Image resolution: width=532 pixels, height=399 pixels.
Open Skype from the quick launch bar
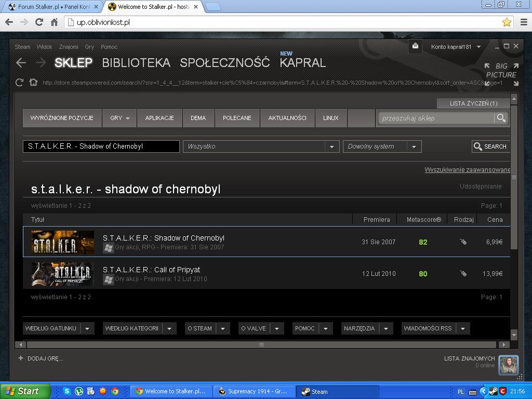(x=67, y=391)
